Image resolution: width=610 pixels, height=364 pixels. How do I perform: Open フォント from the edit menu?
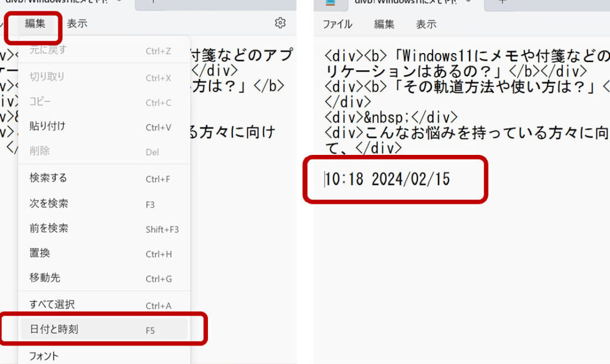point(44,356)
